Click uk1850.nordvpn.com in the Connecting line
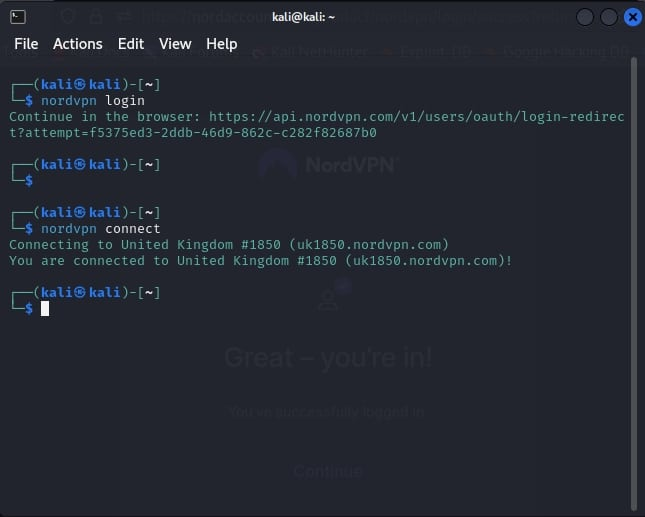The image size is (645, 517). pos(376,245)
